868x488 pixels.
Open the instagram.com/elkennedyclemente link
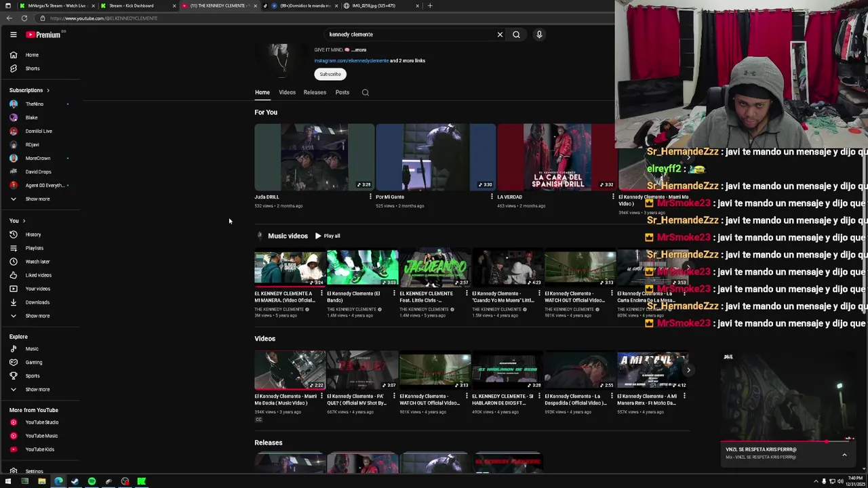pos(351,61)
